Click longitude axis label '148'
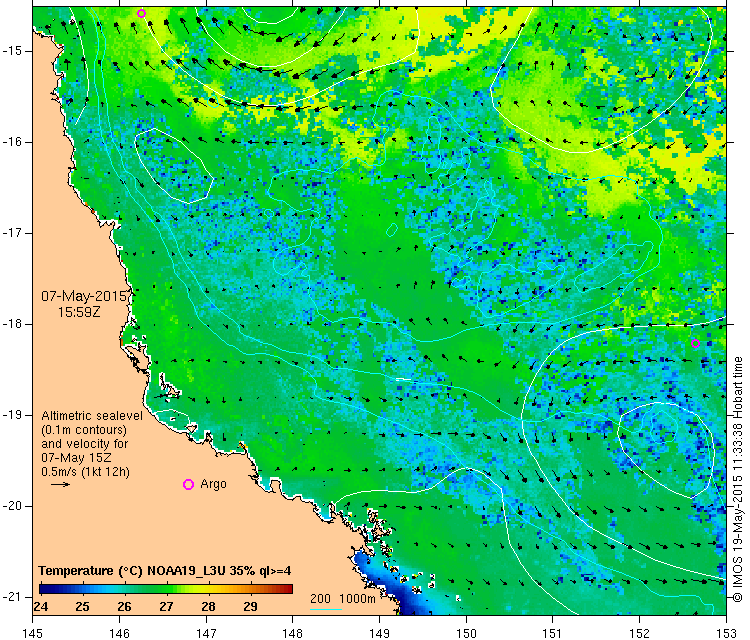 tap(293, 633)
